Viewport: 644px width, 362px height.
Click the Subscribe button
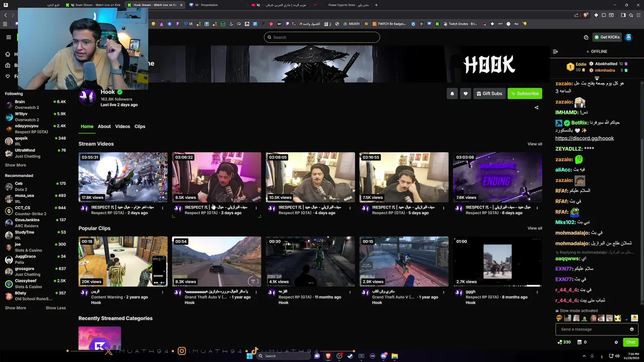(x=525, y=94)
